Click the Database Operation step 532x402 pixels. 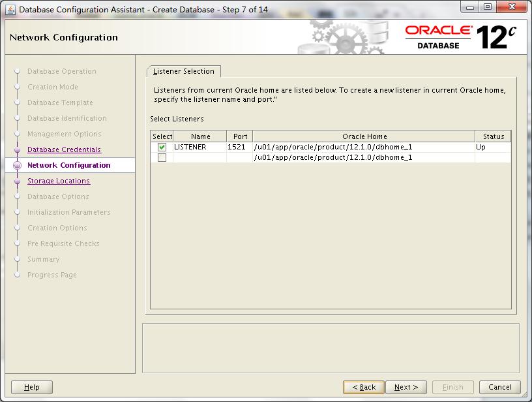pyautogui.click(x=62, y=71)
